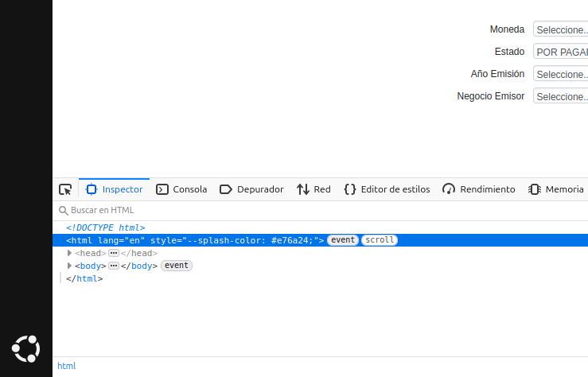This screenshot has width=588, height=377.
Task: Select the closing /html tag line
Action: point(84,278)
